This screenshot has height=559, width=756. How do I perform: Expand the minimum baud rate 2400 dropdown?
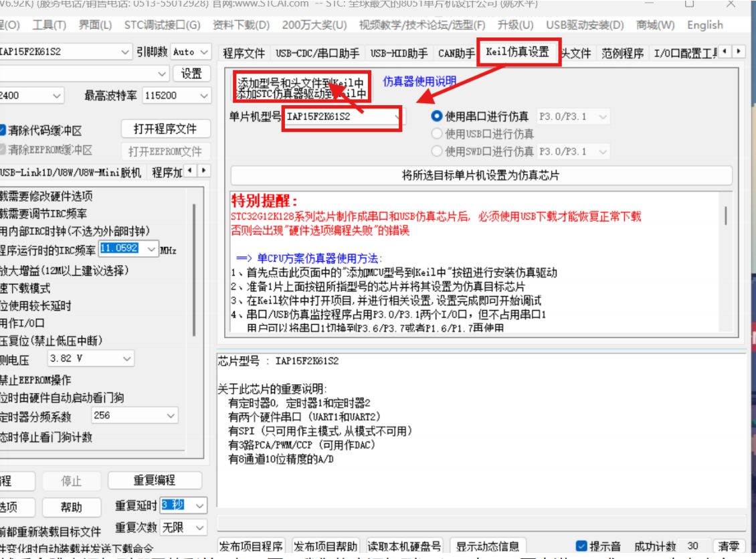56,96
